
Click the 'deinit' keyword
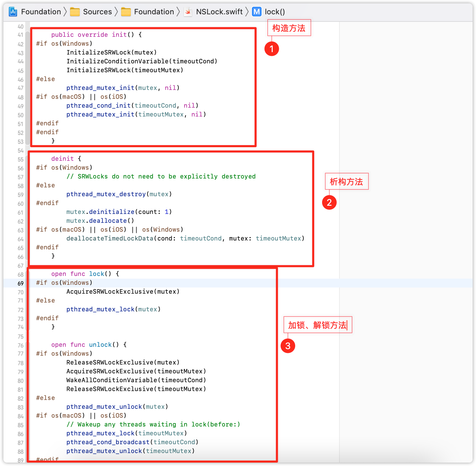[x=62, y=159]
